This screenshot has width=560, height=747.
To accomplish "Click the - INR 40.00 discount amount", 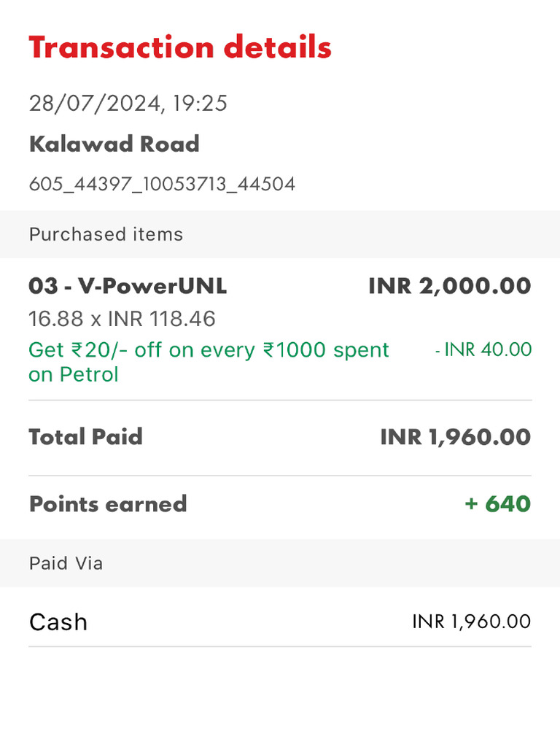I will [483, 350].
